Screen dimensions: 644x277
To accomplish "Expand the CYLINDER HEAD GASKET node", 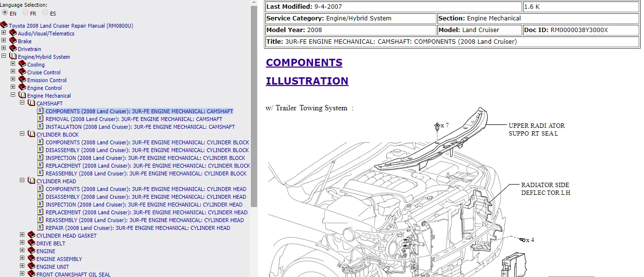I will pyautogui.click(x=22, y=235).
